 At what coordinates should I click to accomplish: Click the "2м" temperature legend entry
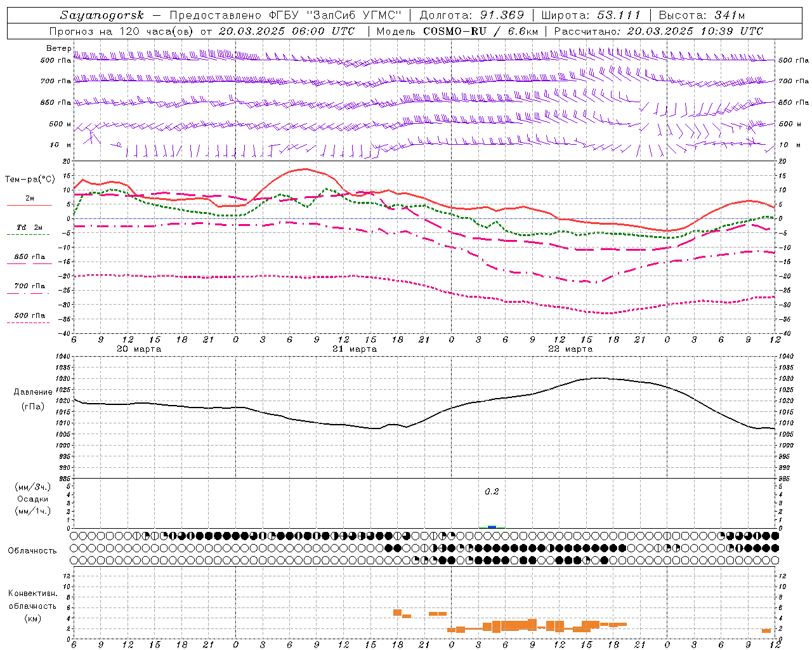30,199
